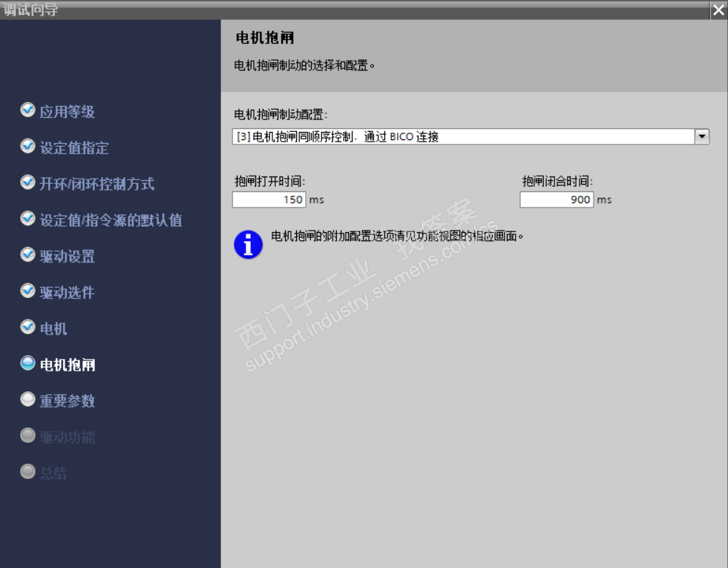
Task: Click the blue information icon
Action: (249, 245)
